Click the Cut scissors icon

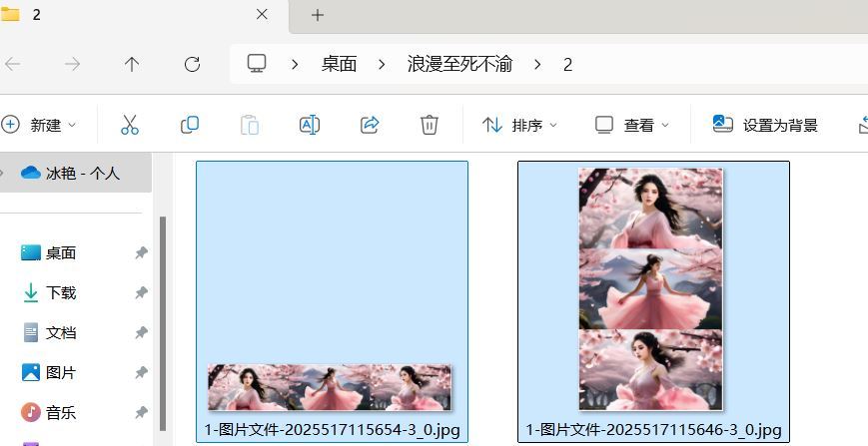(x=130, y=125)
